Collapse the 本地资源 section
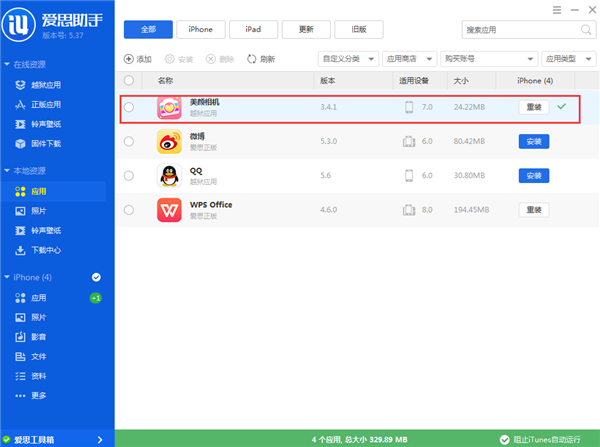Image resolution: width=600 pixels, height=447 pixels. coord(7,170)
